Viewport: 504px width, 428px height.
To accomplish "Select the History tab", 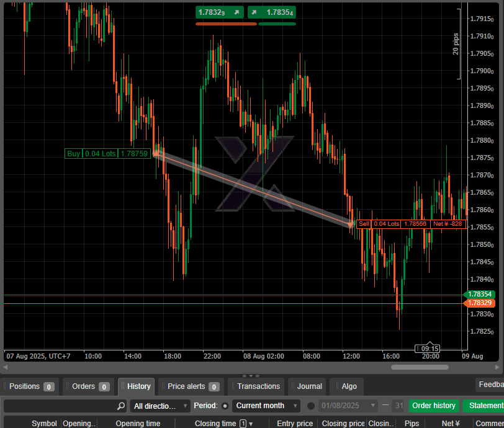I will click(x=137, y=386).
